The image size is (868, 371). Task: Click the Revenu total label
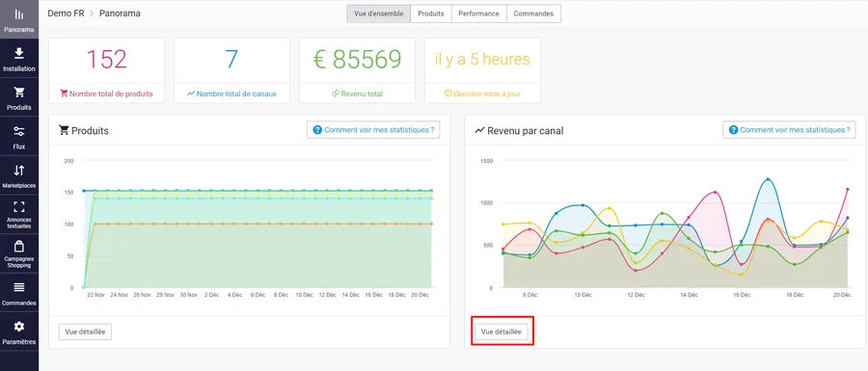pos(362,94)
